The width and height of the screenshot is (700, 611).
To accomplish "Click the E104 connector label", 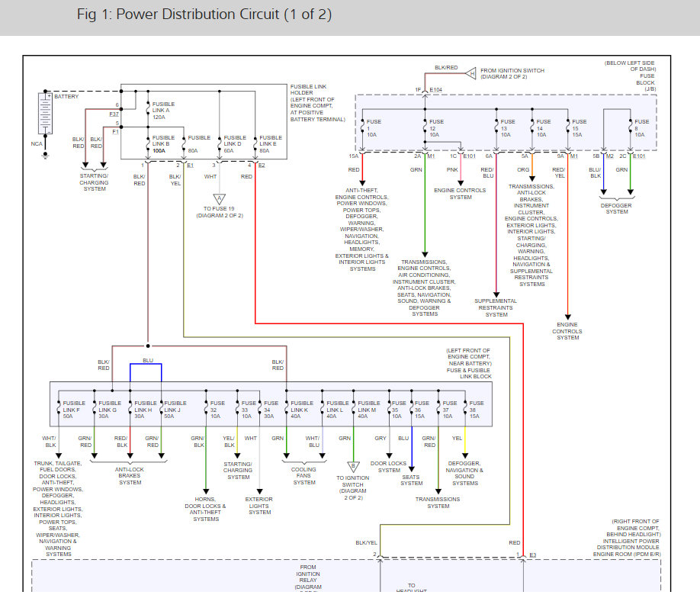I will (x=436, y=91).
